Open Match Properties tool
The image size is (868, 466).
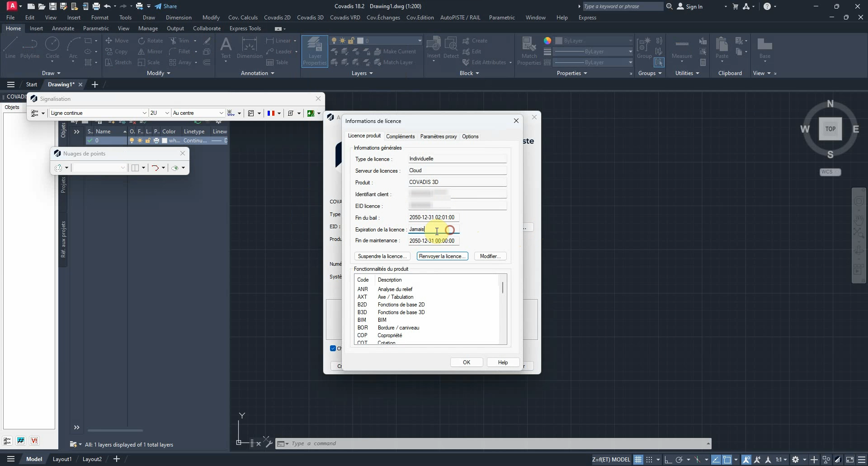pos(529,51)
